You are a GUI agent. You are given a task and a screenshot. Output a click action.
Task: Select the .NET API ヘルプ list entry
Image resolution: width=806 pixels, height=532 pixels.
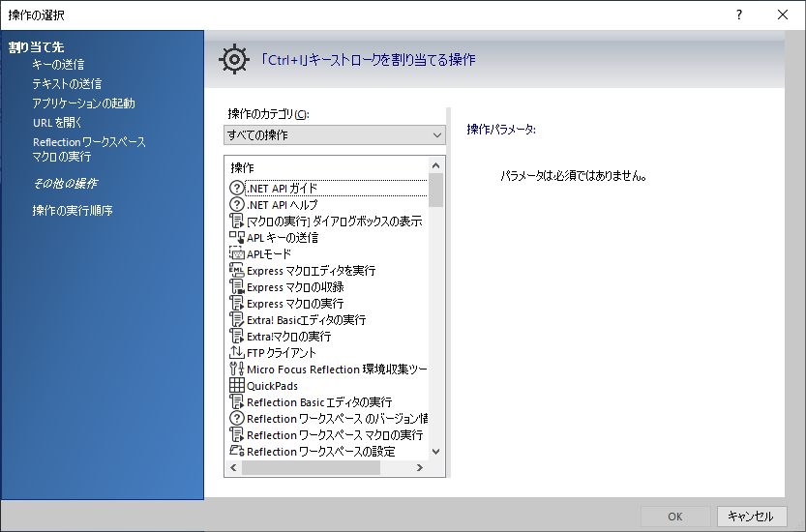click(283, 204)
